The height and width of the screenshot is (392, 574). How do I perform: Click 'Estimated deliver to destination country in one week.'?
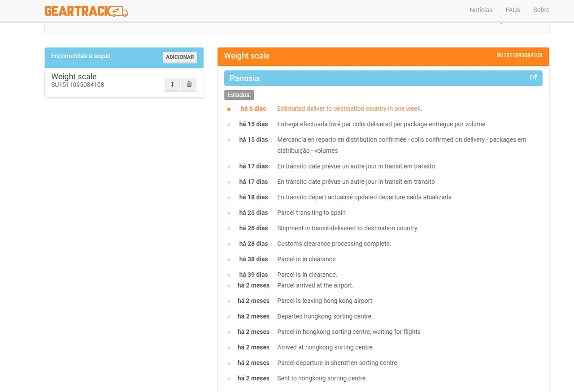click(x=350, y=109)
